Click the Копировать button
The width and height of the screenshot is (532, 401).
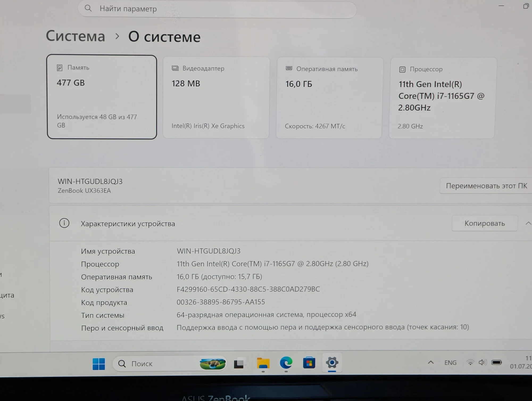(484, 223)
